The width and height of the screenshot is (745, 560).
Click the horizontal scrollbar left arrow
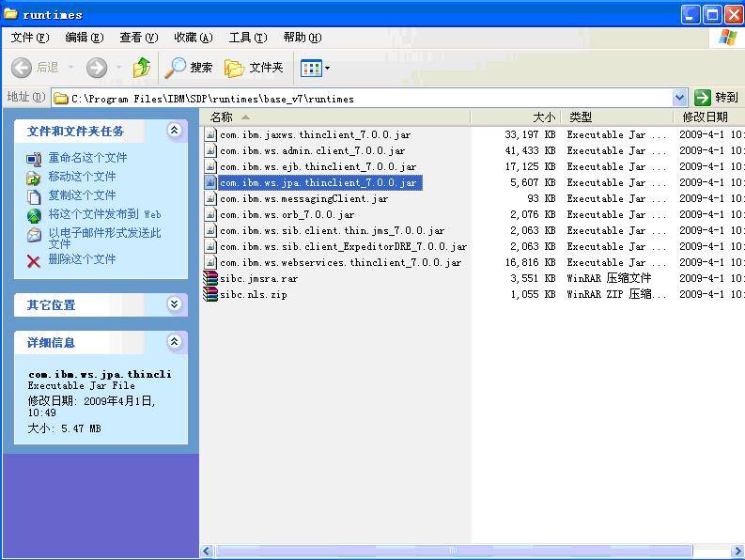pyautogui.click(x=206, y=551)
